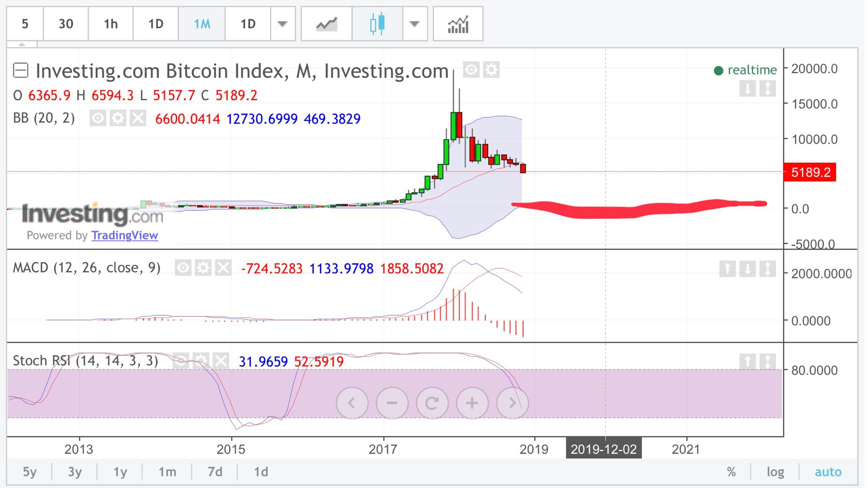Screen dimensions: 868x488
Task: Expand the time interval dropdown arrow
Action: point(283,24)
